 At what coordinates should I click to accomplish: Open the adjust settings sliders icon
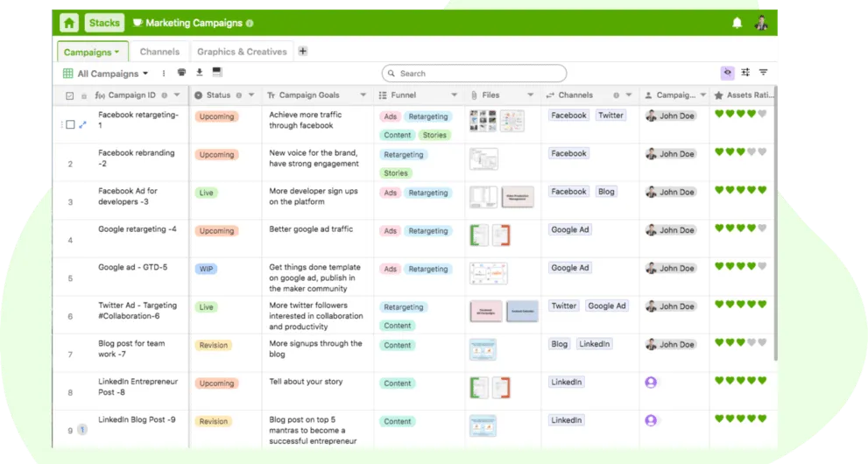[745, 73]
